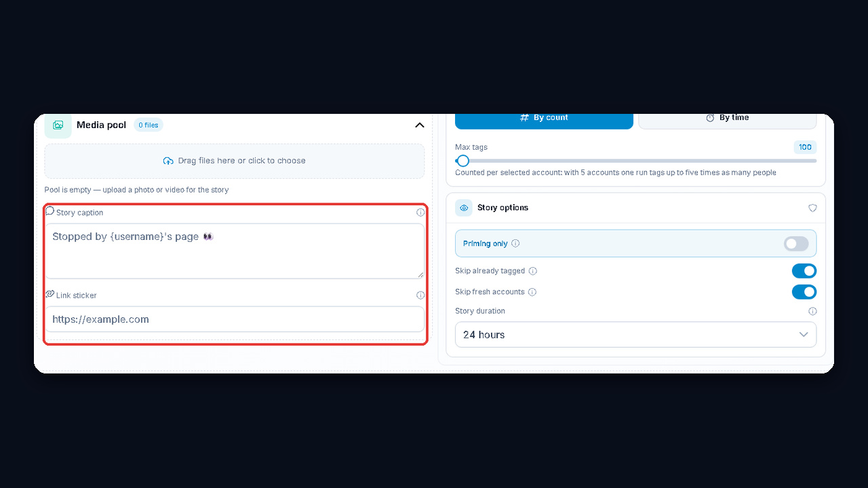Click the chain link icon beside Link sticker
The image size is (868, 488).
point(50,294)
